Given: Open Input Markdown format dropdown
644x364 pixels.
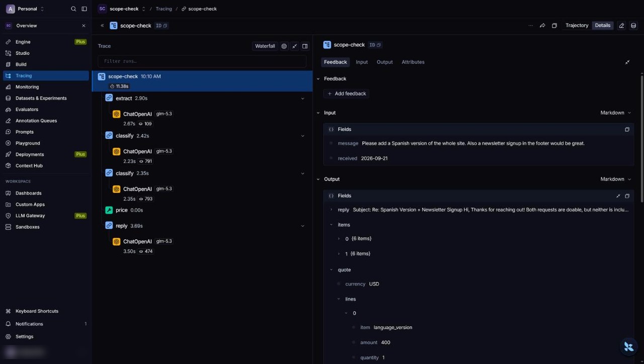Looking at the screenshot, I should pyautogui.click(x=615, y=113).
